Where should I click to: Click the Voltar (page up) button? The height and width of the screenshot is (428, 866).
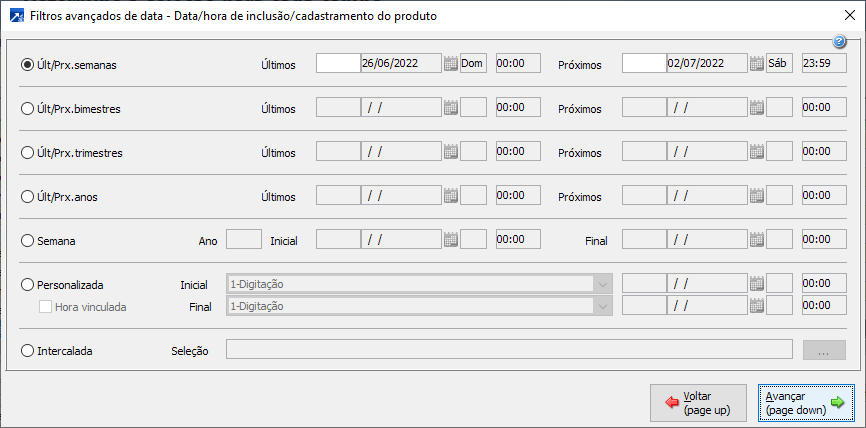(x=698, y=403)
